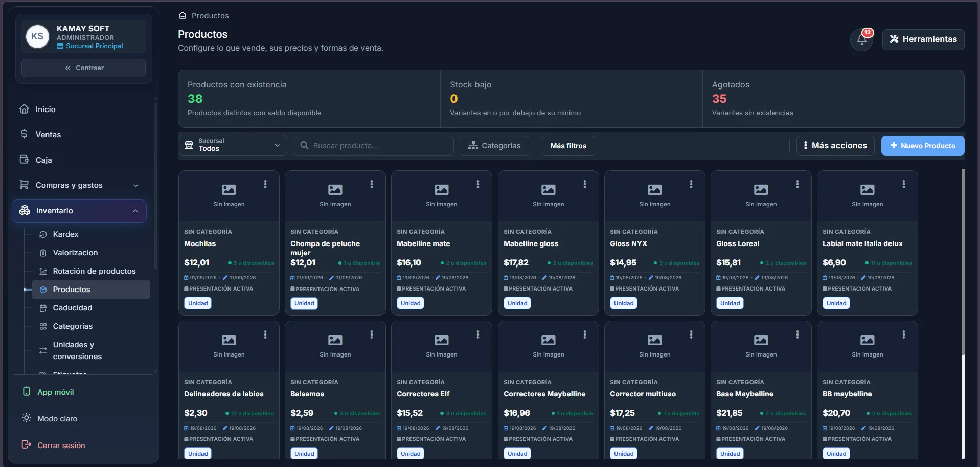Open the Más acciones menu
The height and width of the screenshot is (467, 980).
(x=835, y=146)
